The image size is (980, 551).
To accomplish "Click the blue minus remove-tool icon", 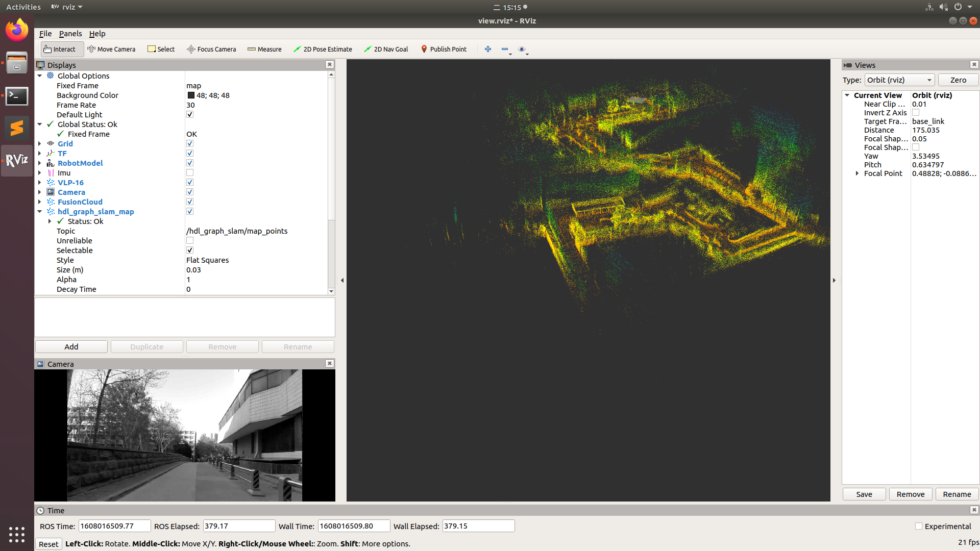I will tap(505, 49).
